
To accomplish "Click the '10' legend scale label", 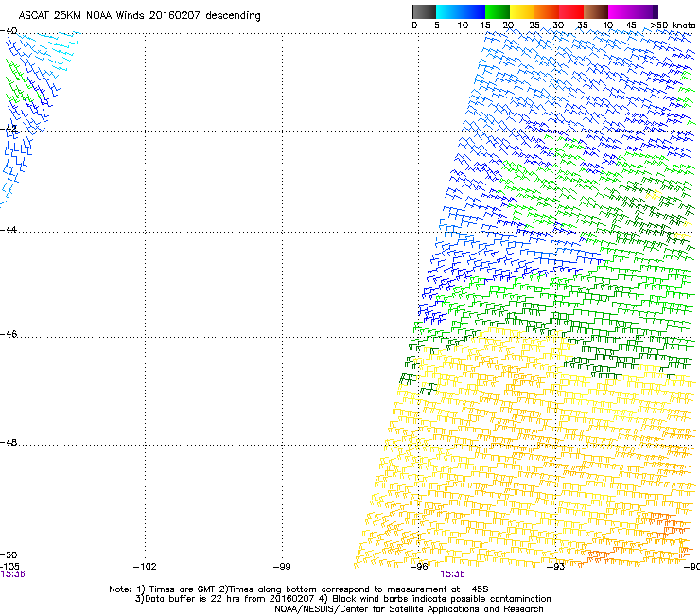I will click(463, 26).
